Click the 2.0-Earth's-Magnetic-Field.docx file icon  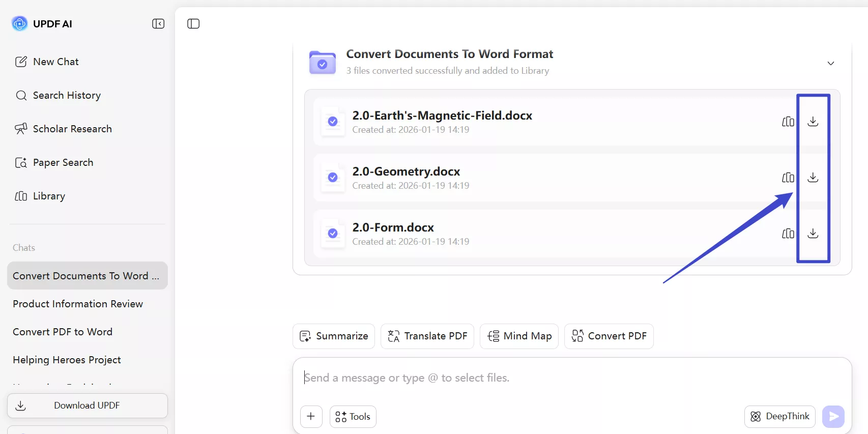tap(333, 122)
